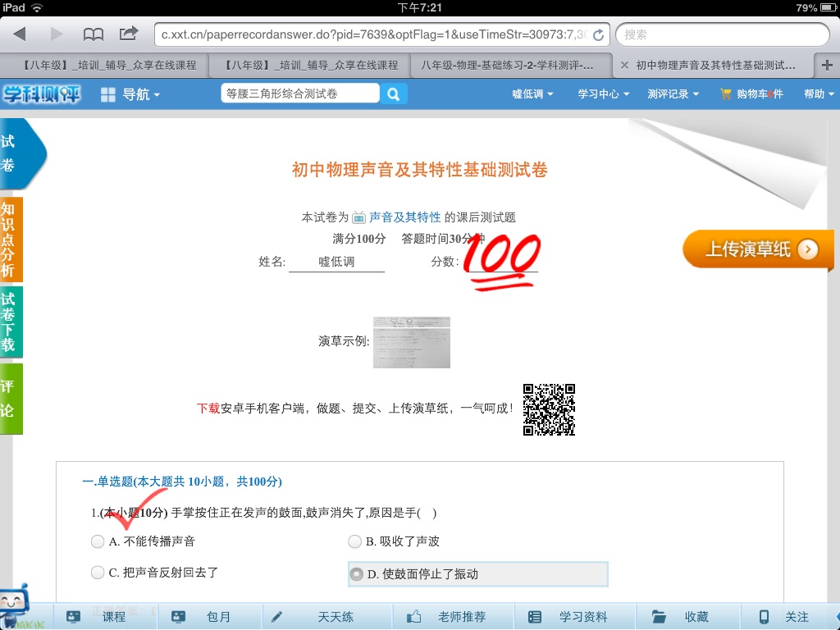Click the Safari 搜索 search field
This screenshot has height=630, width=840.
(723, 34)
